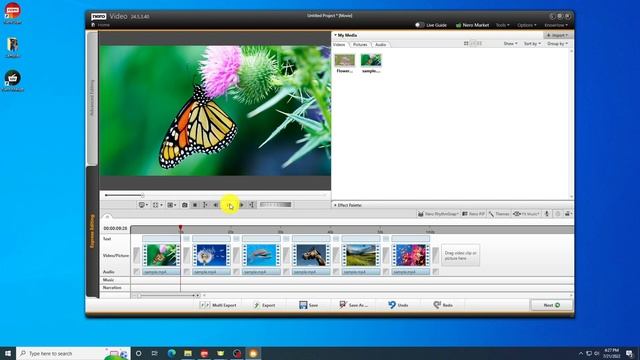
Task: Toggle the Live Guide switch
Action: 419,25
